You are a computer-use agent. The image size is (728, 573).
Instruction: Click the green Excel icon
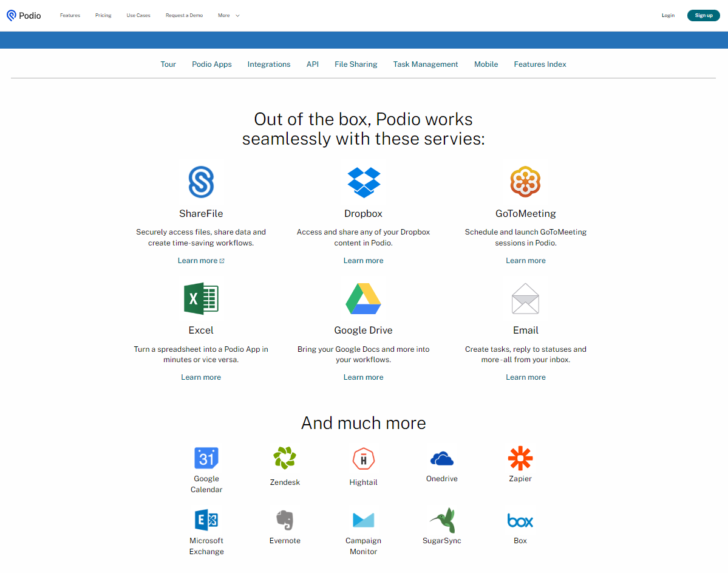click(201, 299)
